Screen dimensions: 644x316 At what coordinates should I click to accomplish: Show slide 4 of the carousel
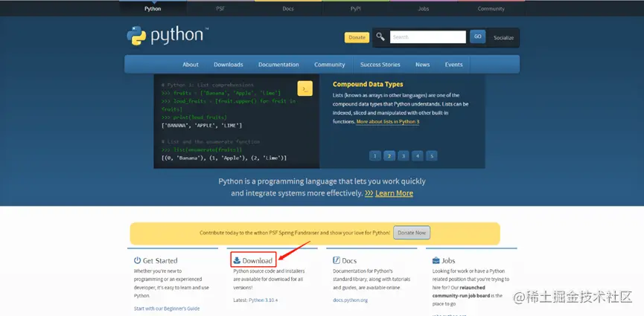tap(418, 156)
